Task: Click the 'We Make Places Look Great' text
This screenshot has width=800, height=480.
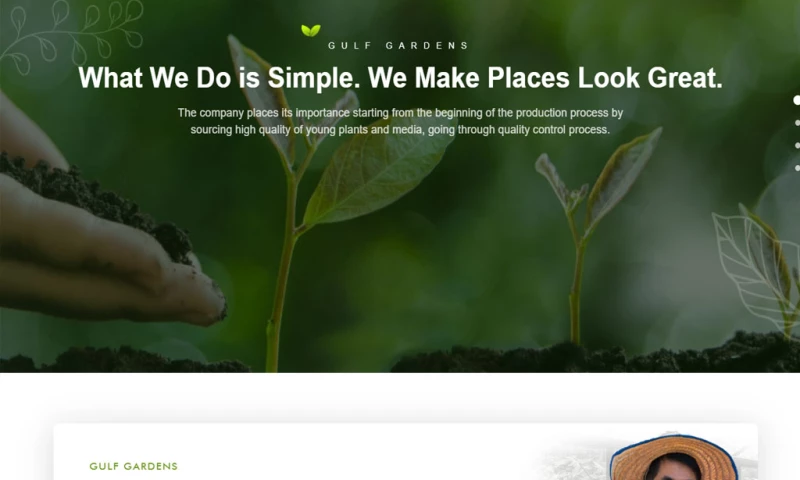Action: click(545, 78)
